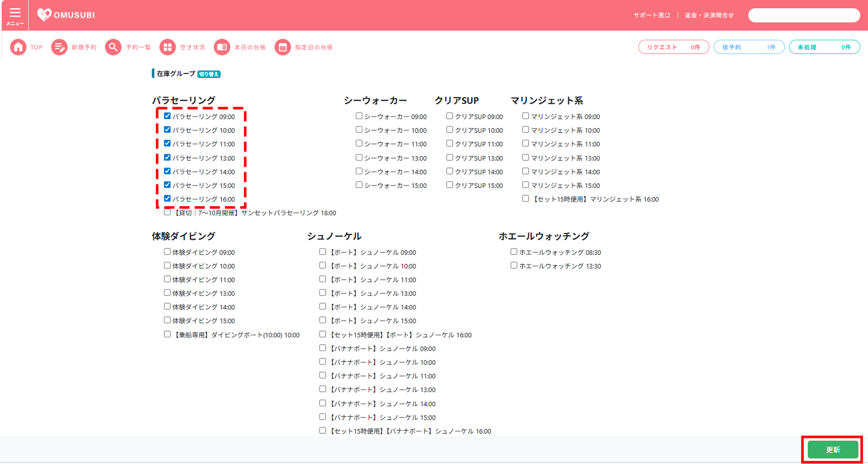Click the white search field in the header
This screenshot has width=868, height=464.
click(x=804, y=15)
